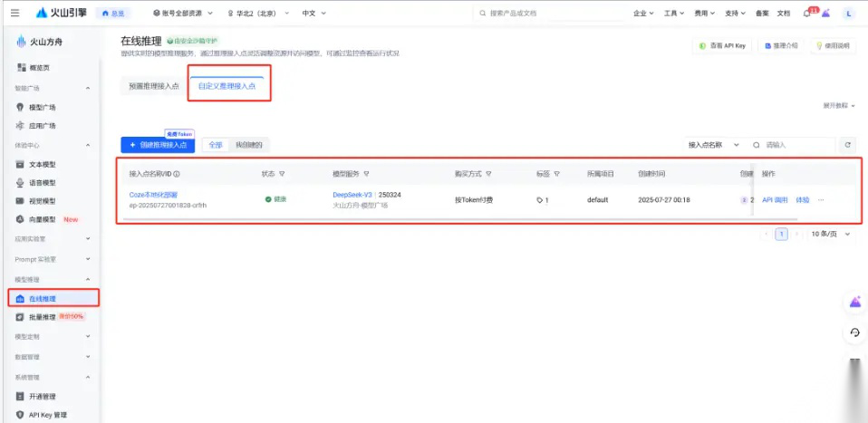Click the purple assistant icon in header

pos(826,14)
